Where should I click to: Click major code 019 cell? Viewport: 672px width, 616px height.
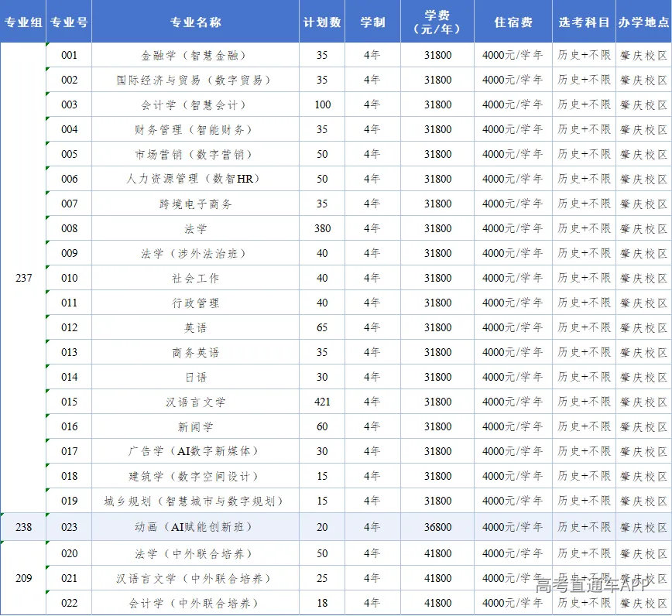pyautogui.click(x=69, y=501)
